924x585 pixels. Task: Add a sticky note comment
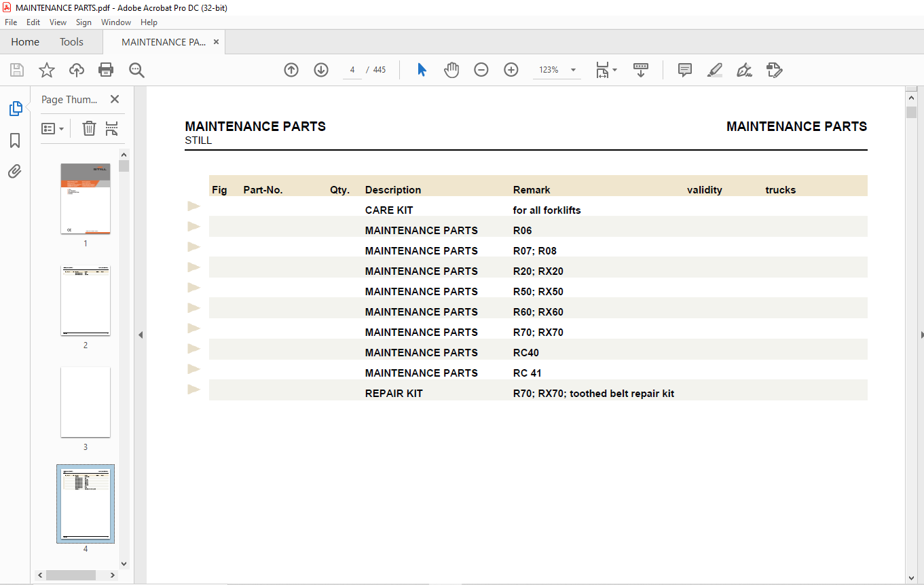(x=685, y=70)
